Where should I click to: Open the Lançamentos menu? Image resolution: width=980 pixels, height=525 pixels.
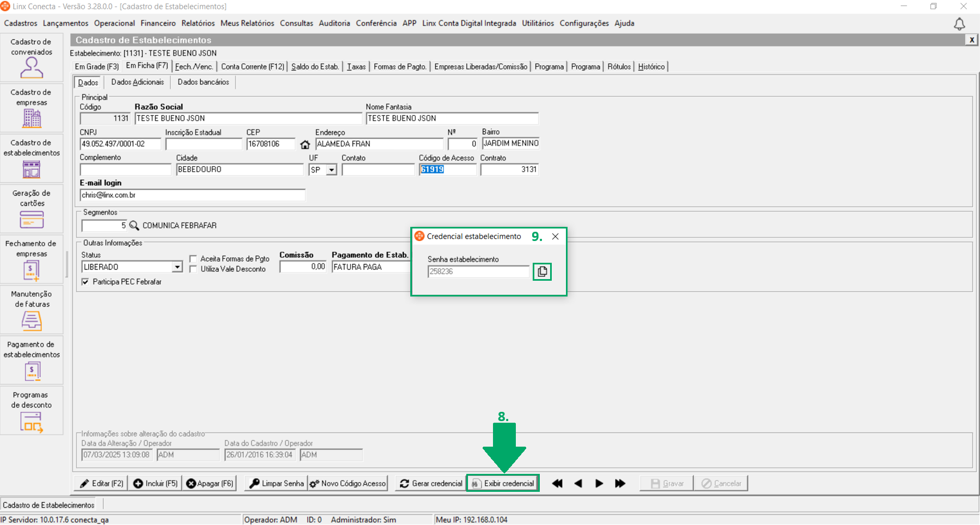(x=66, y=23)
